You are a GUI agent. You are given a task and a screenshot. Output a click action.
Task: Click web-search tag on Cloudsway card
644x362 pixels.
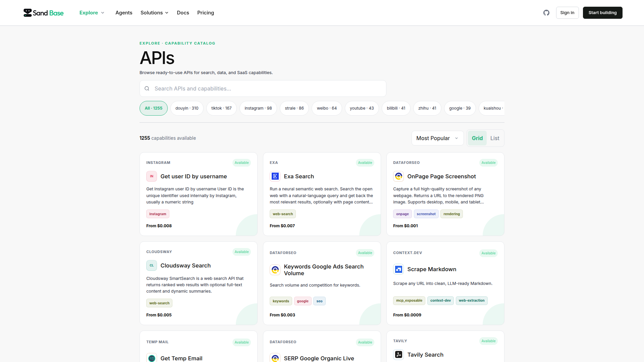coord(159,303)
